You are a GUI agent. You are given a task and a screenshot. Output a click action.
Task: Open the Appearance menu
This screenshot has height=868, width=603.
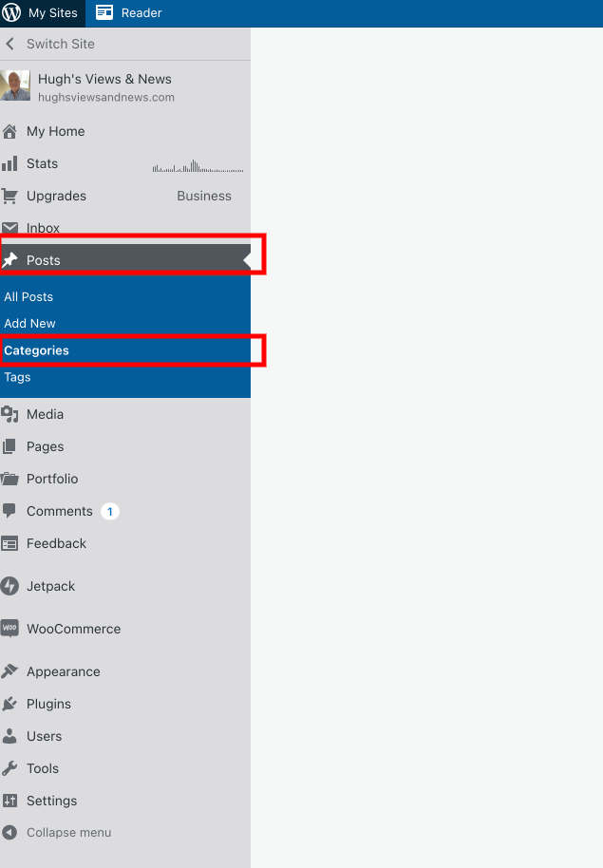pyautogui.click(x=63, y=672)
